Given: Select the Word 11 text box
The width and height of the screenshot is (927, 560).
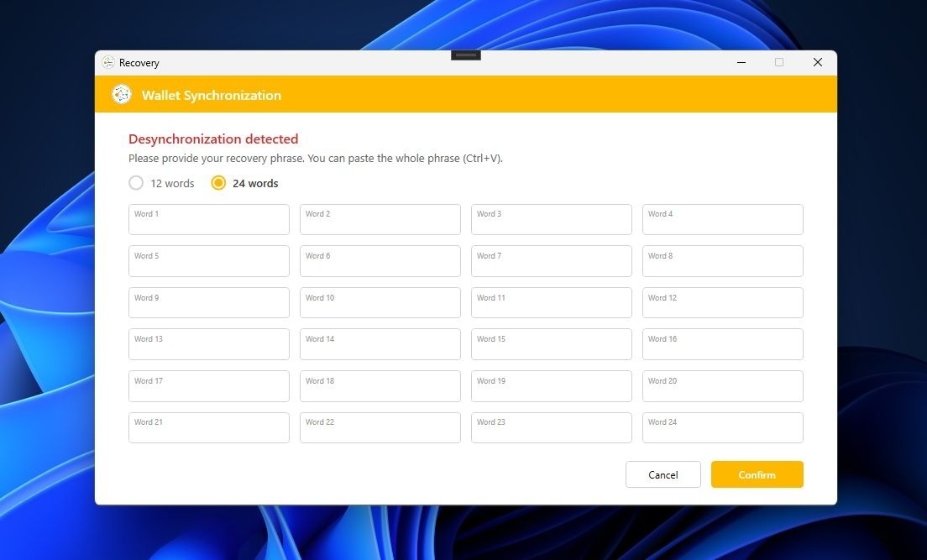Looking at the screenshot, I should pos(552,303).
